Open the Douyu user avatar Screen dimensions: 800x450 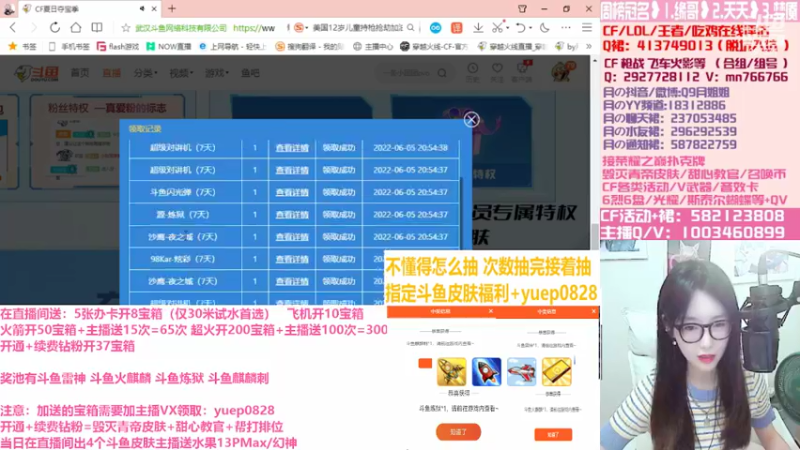click(x=562, y=72)
